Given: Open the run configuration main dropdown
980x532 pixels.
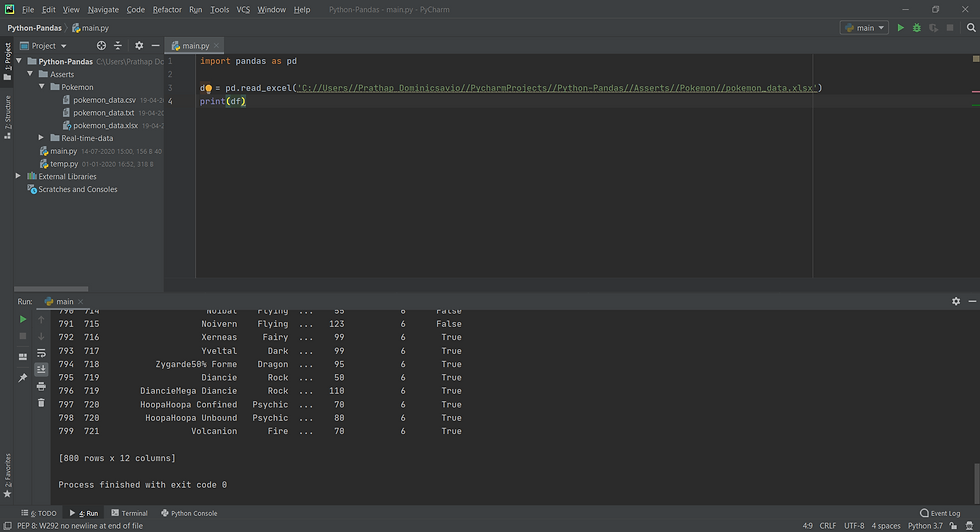Looking at the screenshot, I should point(864,28).
